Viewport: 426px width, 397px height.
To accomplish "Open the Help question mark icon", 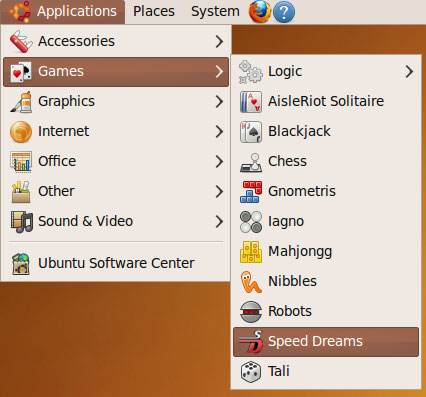I will click(x=284, y=12).
